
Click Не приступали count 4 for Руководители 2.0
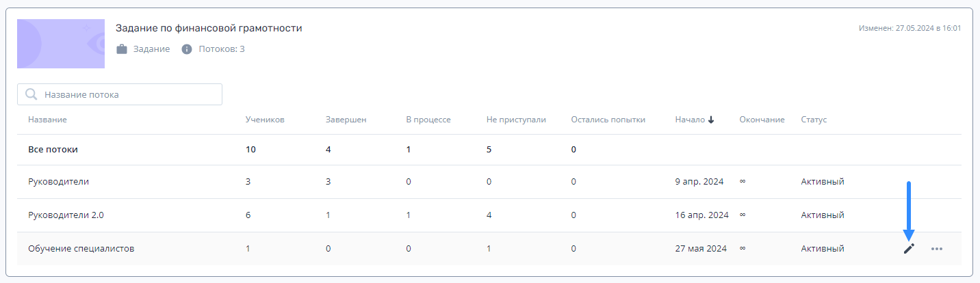tap(489, 215)
